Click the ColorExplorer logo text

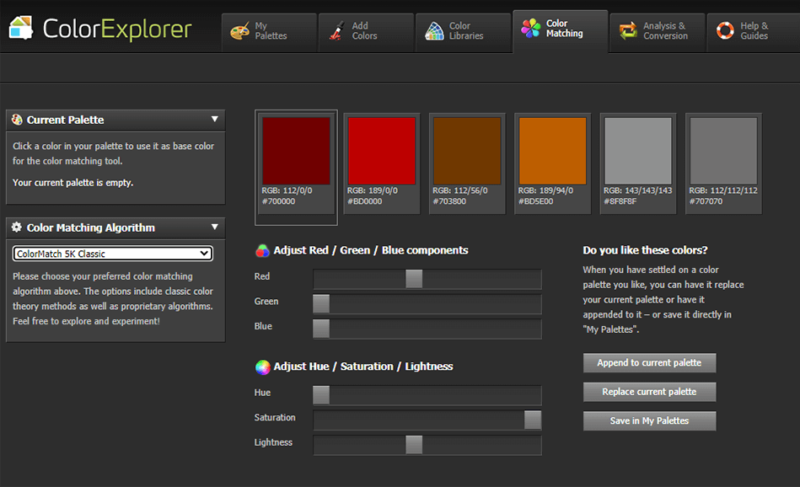[x=117, y=29]
